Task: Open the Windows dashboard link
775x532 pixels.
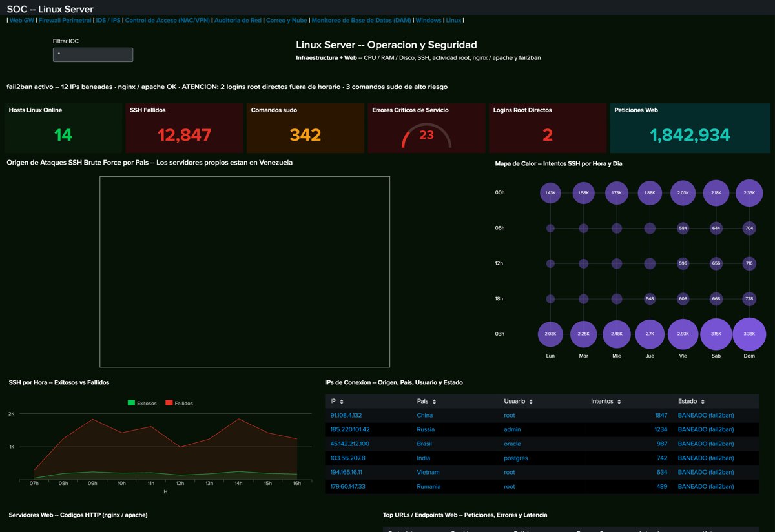Action: tap(428, 20)
